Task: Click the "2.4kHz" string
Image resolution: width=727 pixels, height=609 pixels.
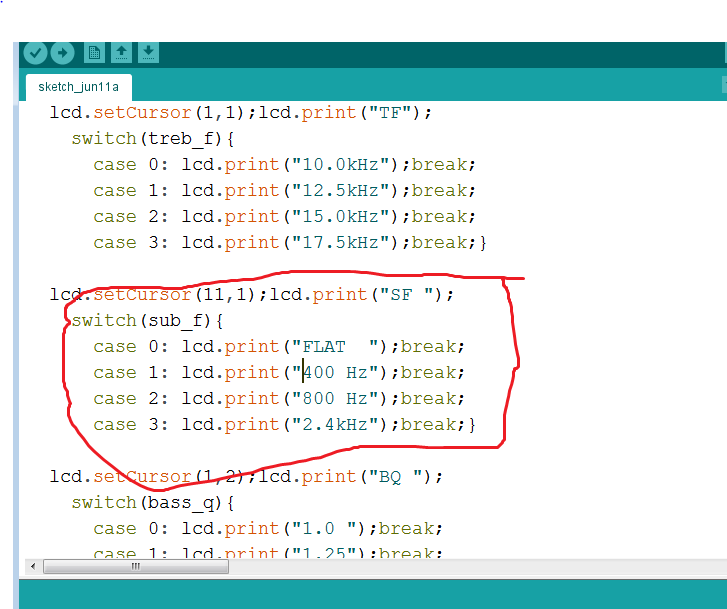Action: click(x=335, y=424)
